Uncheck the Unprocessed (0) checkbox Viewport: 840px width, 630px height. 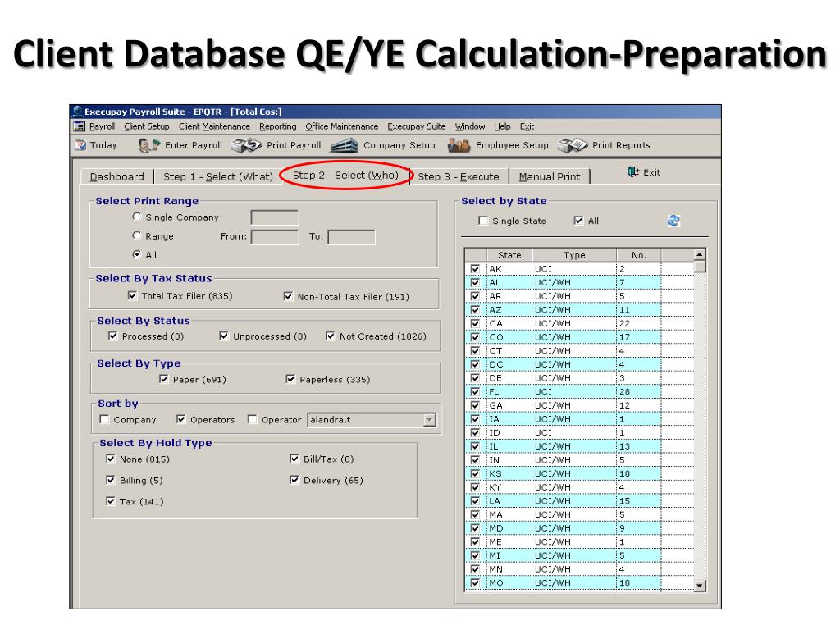coord(224,336)
